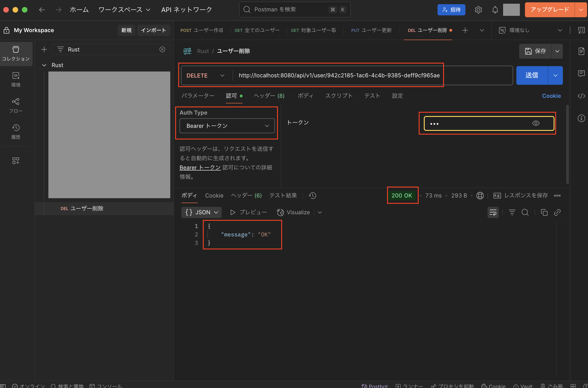Click the 新規 button
Screen dimensions: 588x388
(x=126, y=30)
